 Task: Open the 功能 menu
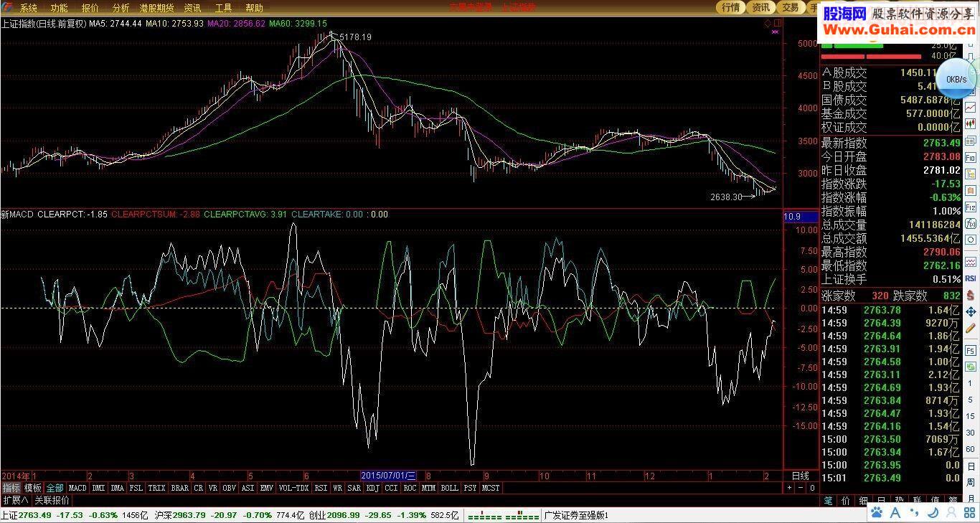59,8
